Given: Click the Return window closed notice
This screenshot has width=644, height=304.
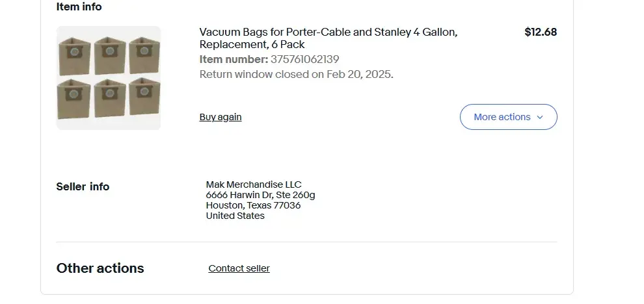Looking at the screenshot, I should pos(296,74).
